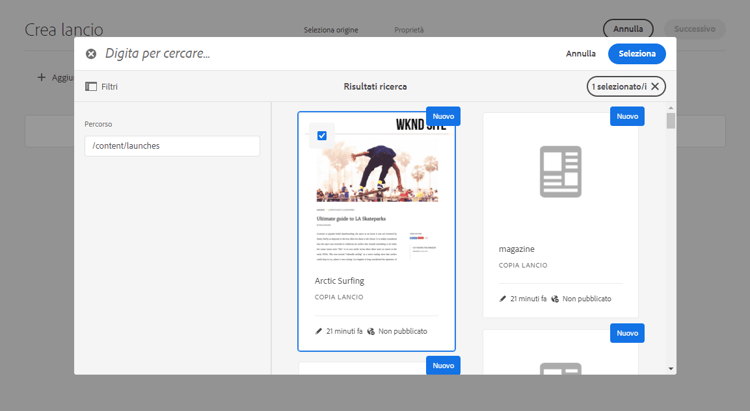Click globe publish icon on Arctic Surfing card
Screen dimensions: 750x411
point(371,331)
